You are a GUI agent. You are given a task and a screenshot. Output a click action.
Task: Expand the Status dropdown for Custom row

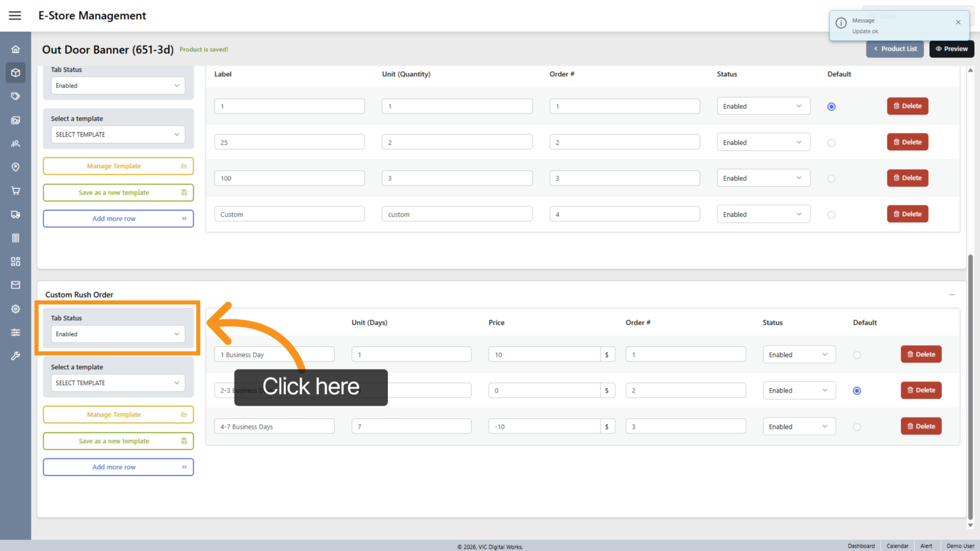[x=763, y=215]
